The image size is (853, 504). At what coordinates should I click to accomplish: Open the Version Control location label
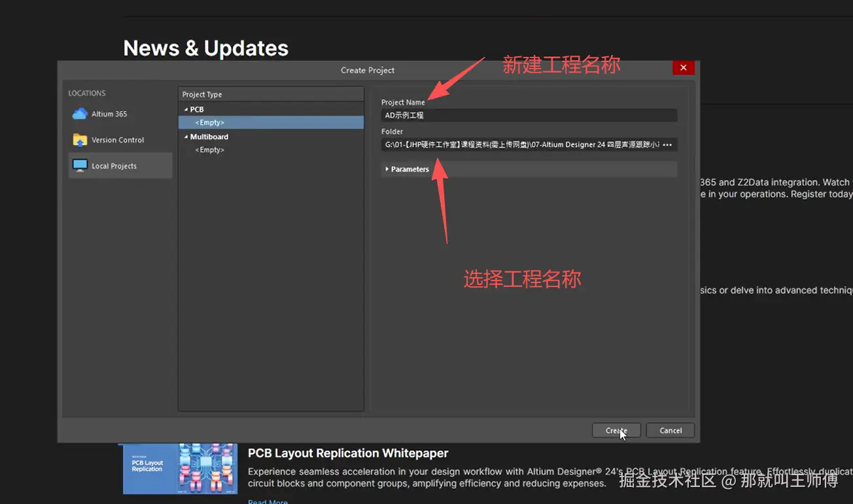click(x=118, y=140)
